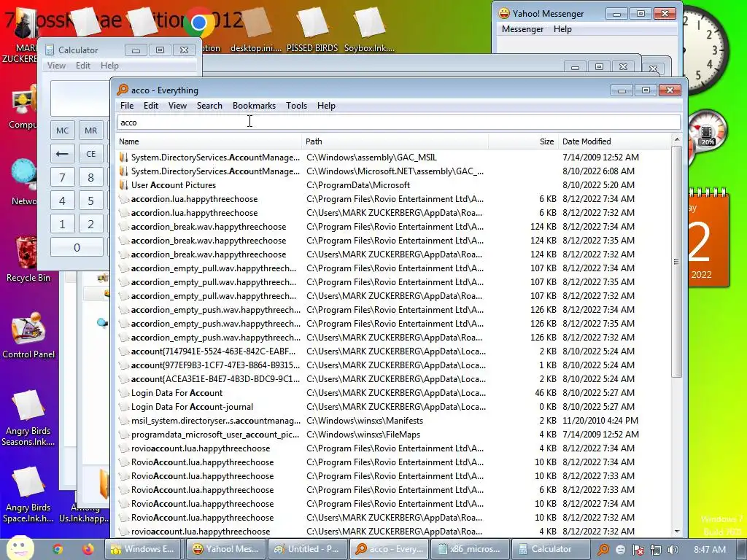This screenshot has height=560, width=747.
Task: Select programdata_microsoft_user_account_pic result row
Action: [393, 435]
